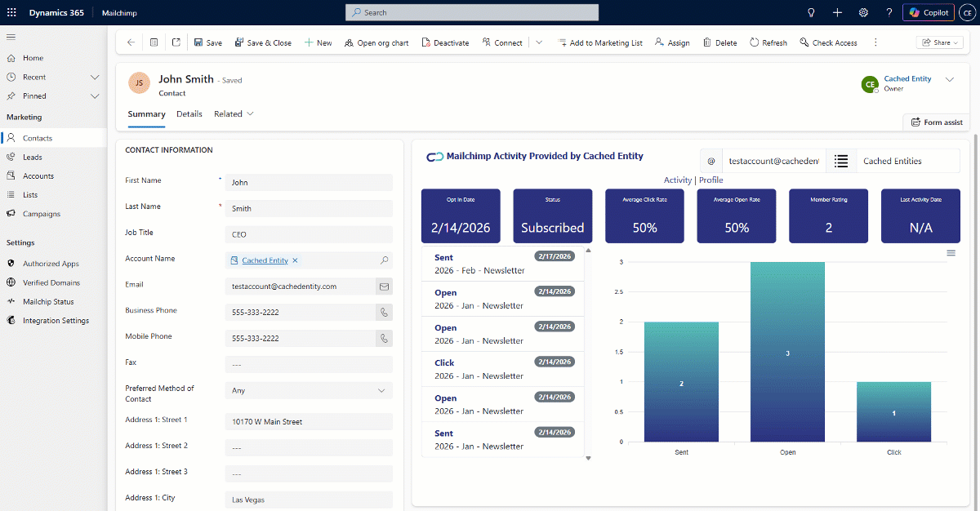Open the Cached Entity account link

265,260
